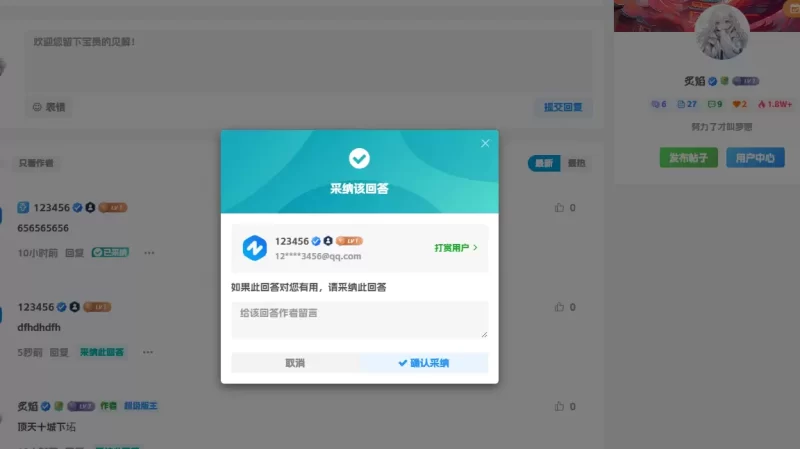The image size is (800, 449).
Task: Close the 采纳该回答 dialog with X
Action: [485, 143]
